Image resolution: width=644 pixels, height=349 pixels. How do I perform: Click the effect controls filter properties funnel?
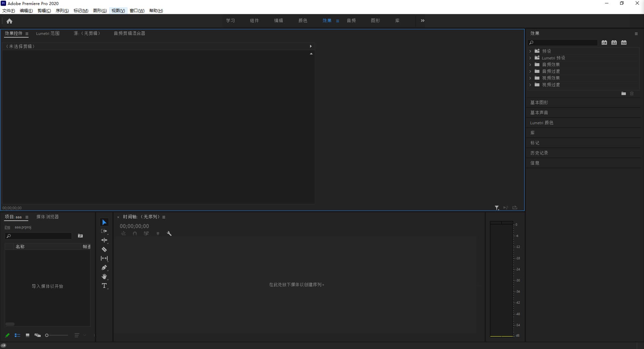(x=497, y=208)
